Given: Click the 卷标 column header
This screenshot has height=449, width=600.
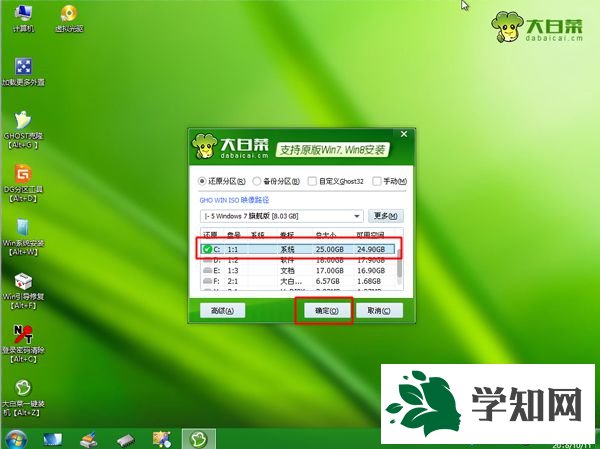Looking at the screenshot, I should pyautogui.click(x=287, y=235).
